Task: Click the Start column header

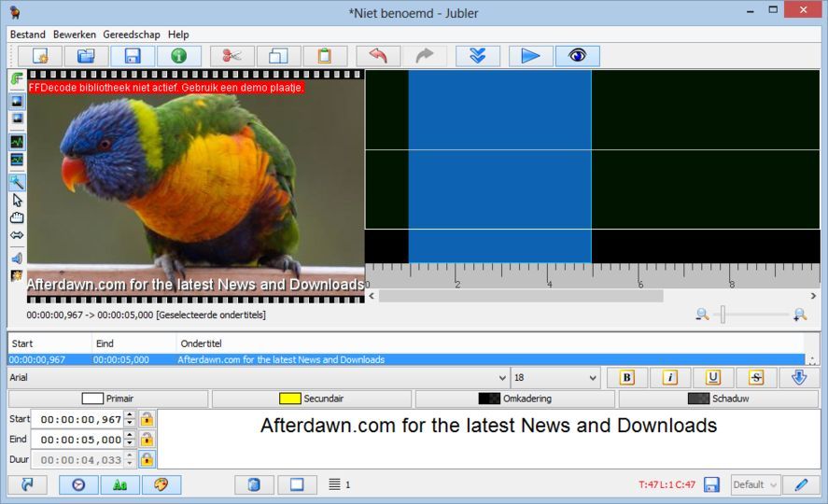Action: click(49, 343)
